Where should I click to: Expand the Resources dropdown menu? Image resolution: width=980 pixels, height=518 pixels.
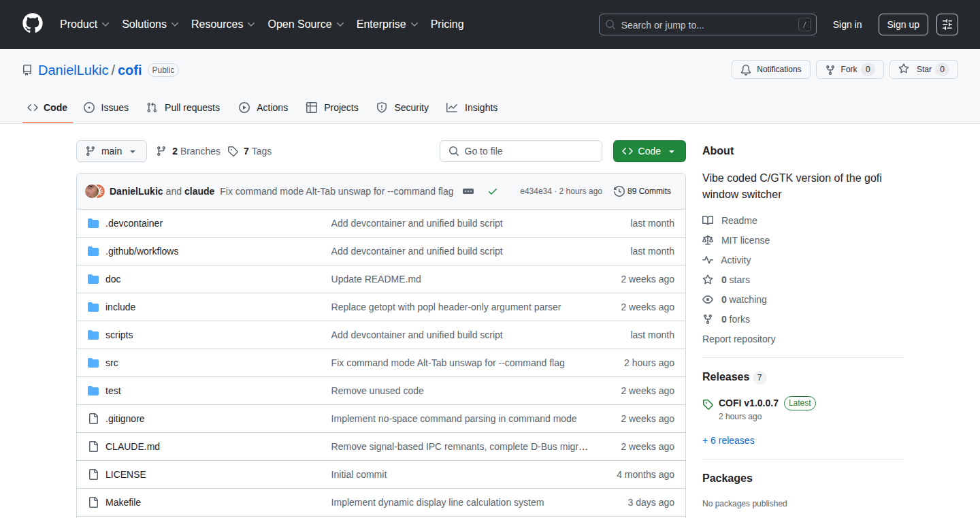tap(223, 24)
